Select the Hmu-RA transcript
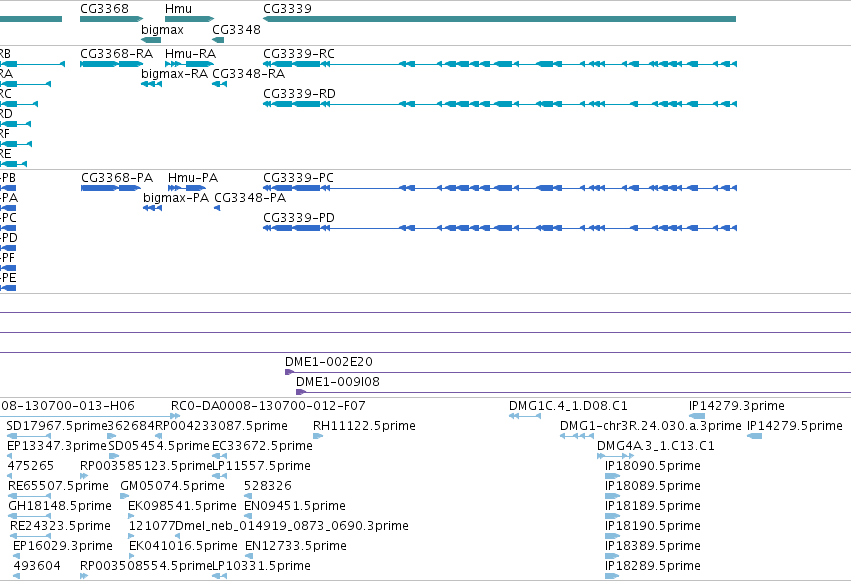851x581 pixels. tap(189, 64)
